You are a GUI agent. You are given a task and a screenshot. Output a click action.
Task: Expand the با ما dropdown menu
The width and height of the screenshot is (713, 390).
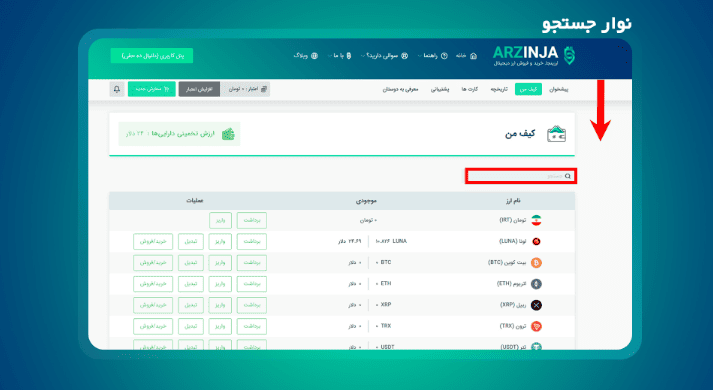click(x=339, y=56)
